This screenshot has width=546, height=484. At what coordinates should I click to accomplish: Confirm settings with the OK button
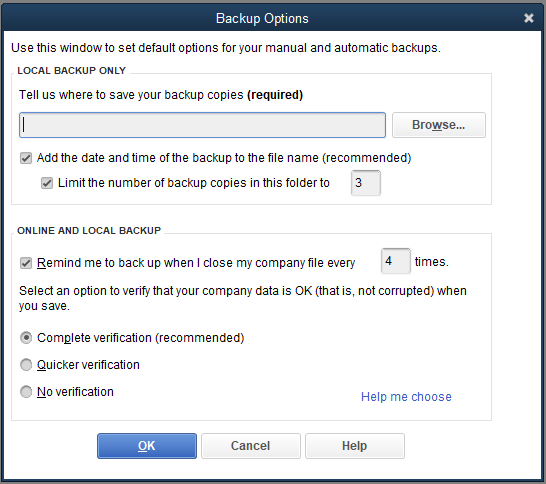pos(147,446)
